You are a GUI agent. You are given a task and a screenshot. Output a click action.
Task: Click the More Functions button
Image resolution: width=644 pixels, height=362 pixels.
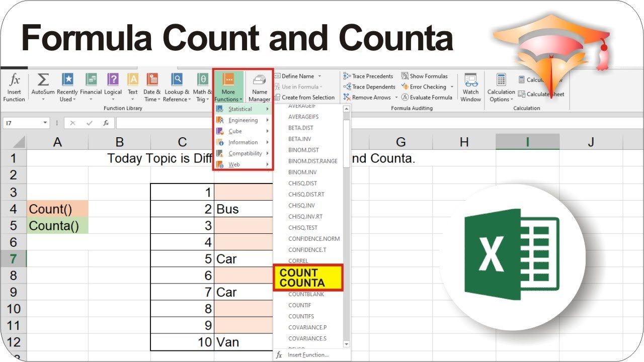click(x=228, y=87)
